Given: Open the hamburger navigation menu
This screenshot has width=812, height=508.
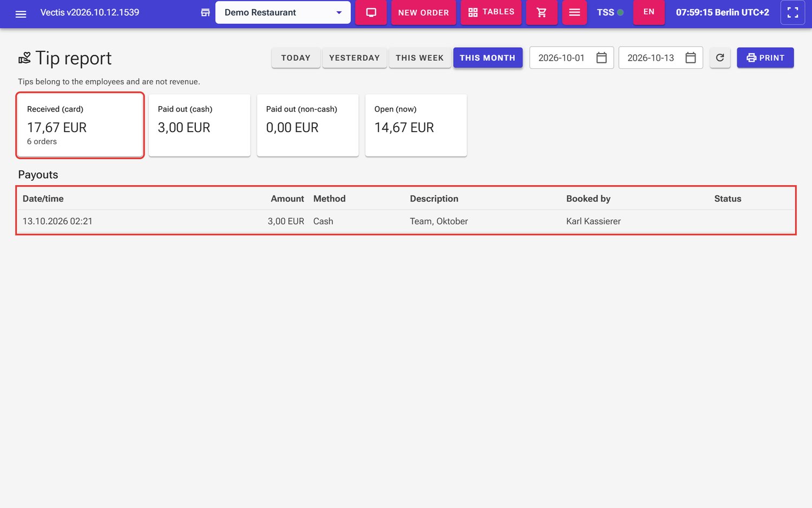Looking at the screenshot, I should 21,13.
